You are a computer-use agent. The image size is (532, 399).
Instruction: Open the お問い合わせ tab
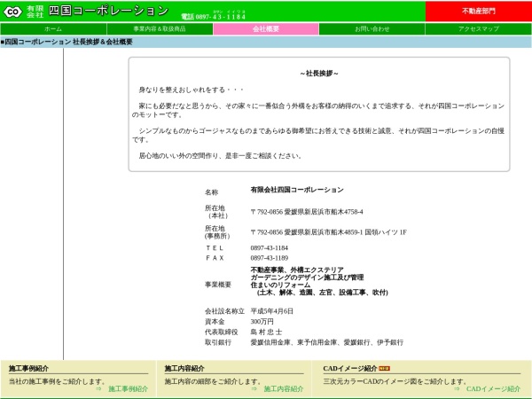click(x=372, y=29)
